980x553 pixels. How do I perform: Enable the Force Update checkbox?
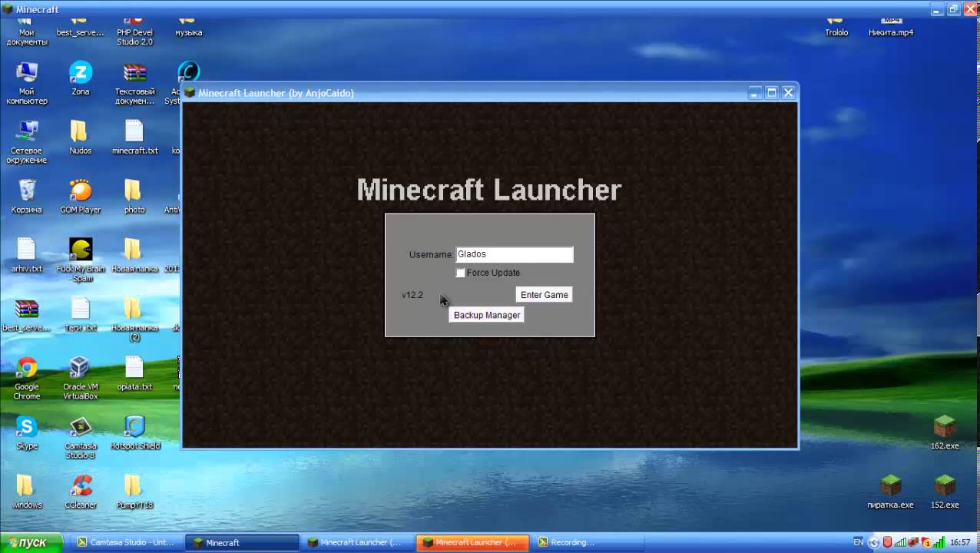coord(461,273)
